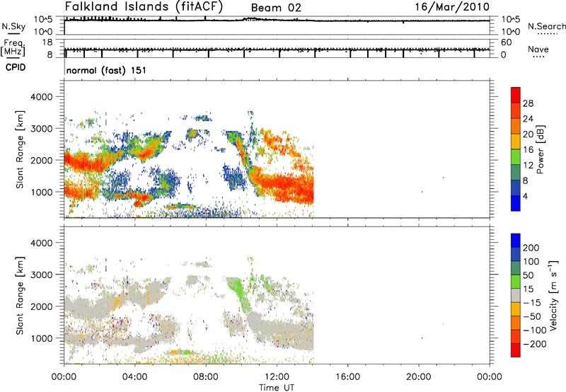Click the '100' label on Velocity colorbar
This screenshot has height=392, width=566.
(531, 261)
